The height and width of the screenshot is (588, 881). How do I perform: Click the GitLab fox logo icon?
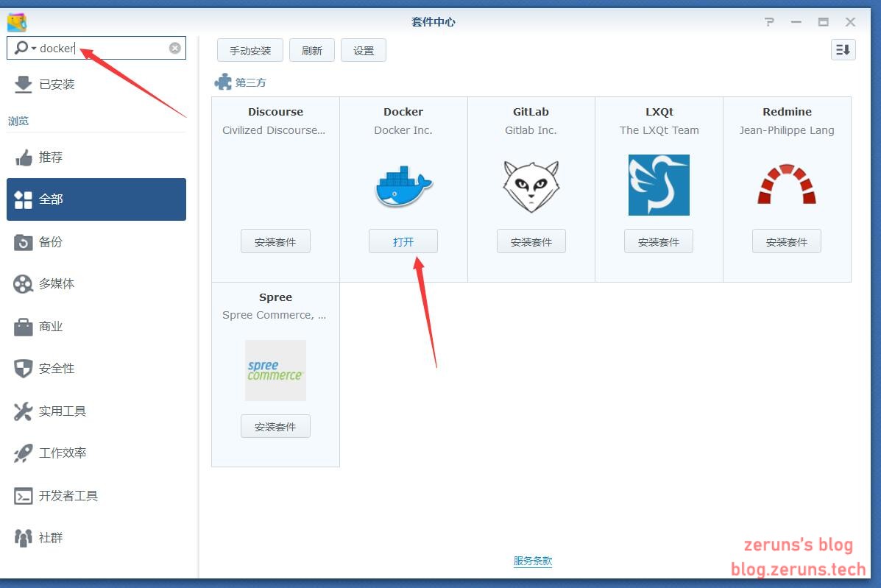531,185
